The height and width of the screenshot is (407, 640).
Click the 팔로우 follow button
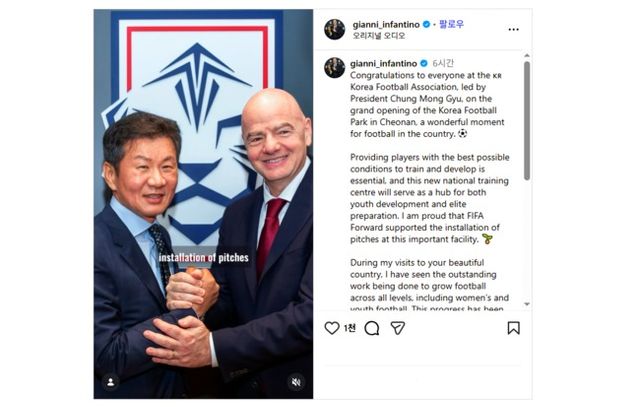(451, 24)
